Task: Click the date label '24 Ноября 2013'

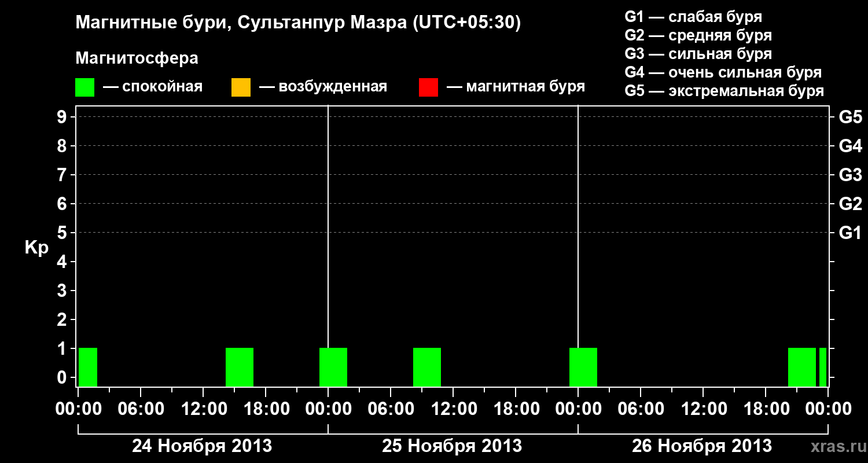Action: coord(202,446)
